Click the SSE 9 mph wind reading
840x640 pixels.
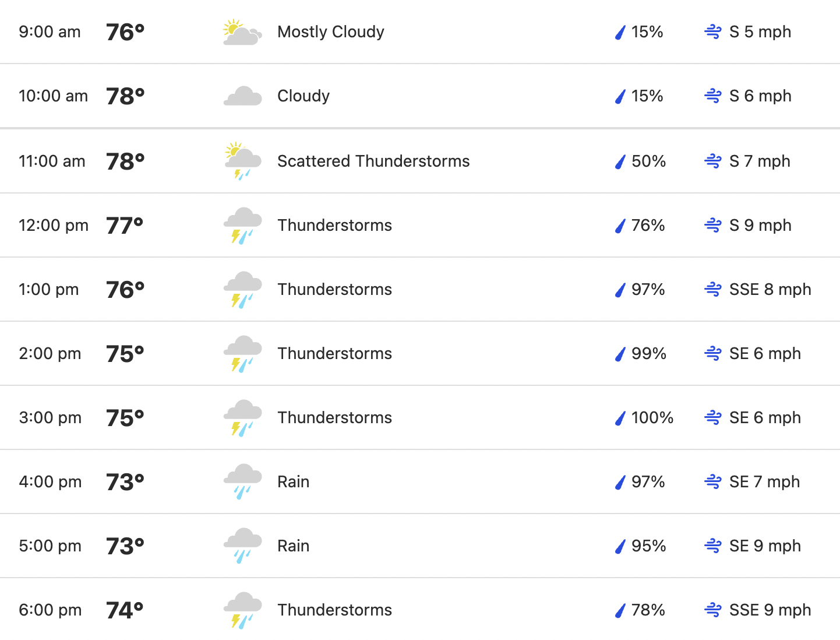click(770, 610)
